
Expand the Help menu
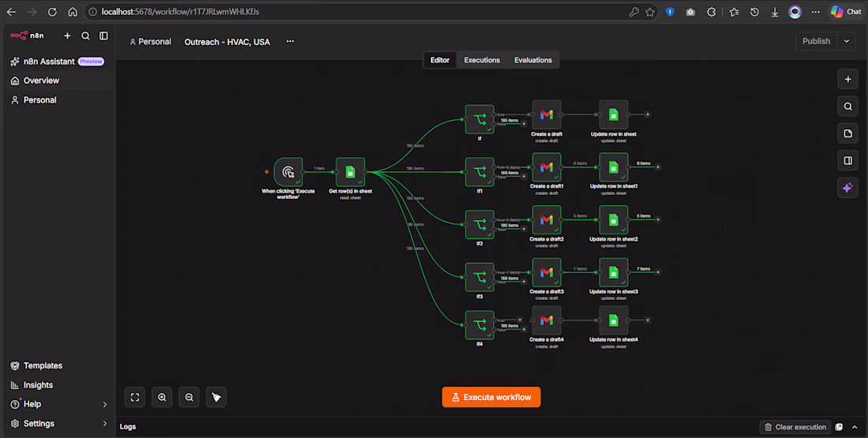(x=58, y=404)
